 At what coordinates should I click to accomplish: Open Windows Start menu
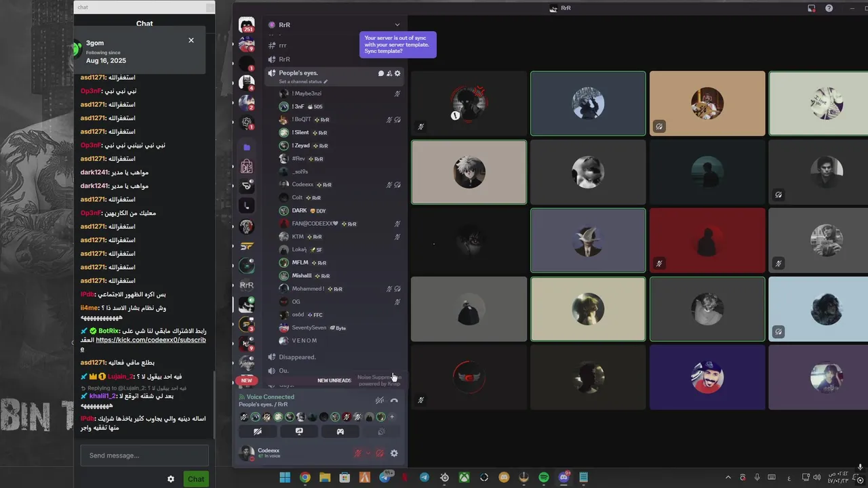285,478
